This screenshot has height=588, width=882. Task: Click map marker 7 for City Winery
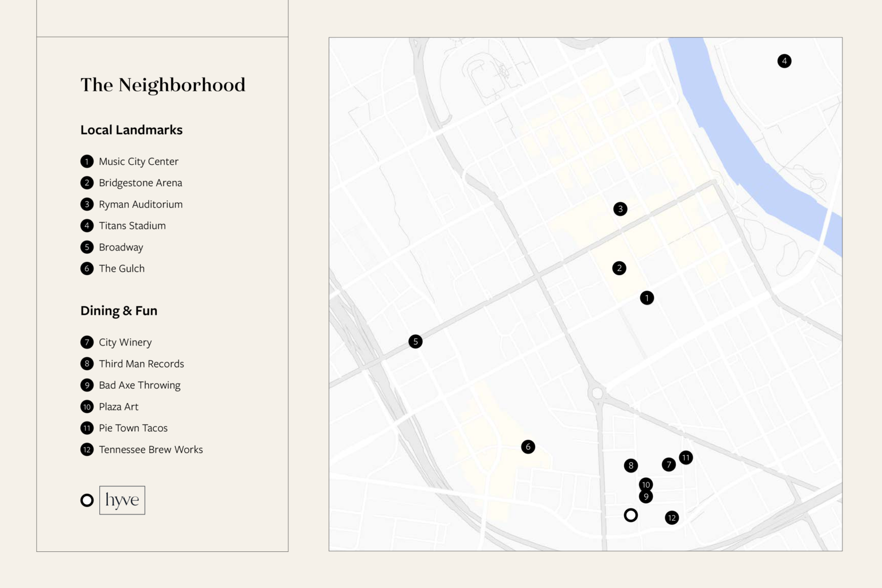(668, 465)
